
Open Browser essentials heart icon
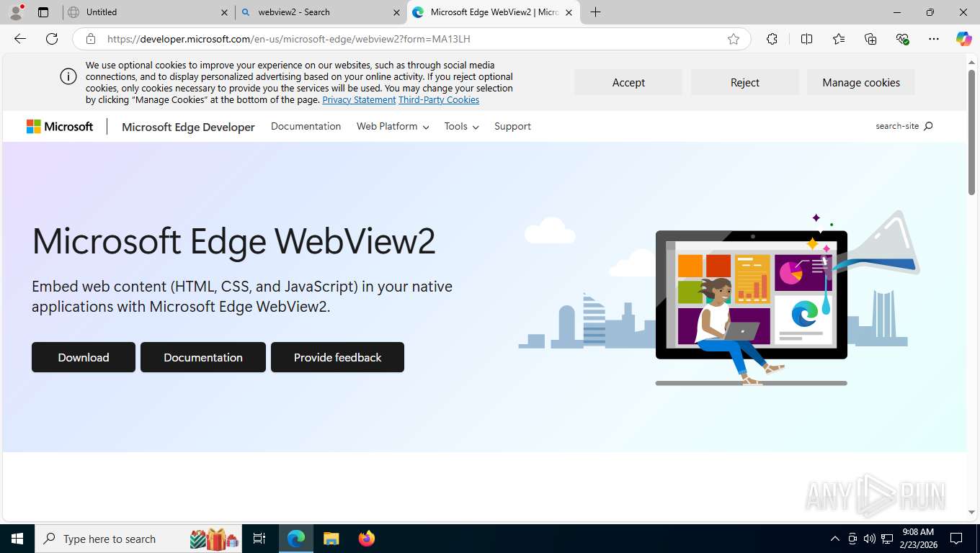[x=902, y=39]
